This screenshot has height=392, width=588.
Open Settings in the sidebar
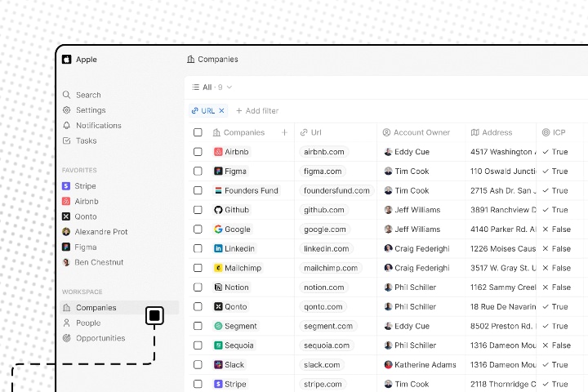pos(84,110)
